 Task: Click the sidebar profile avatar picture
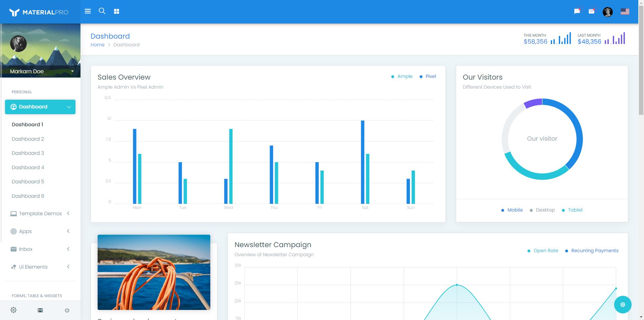pyautogui.click(x=18, y=44)
